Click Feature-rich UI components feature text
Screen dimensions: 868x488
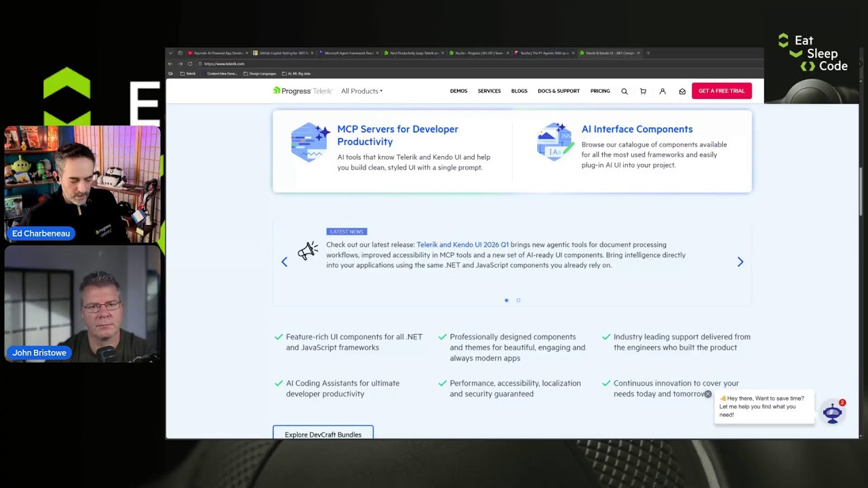tap(354, 342)
